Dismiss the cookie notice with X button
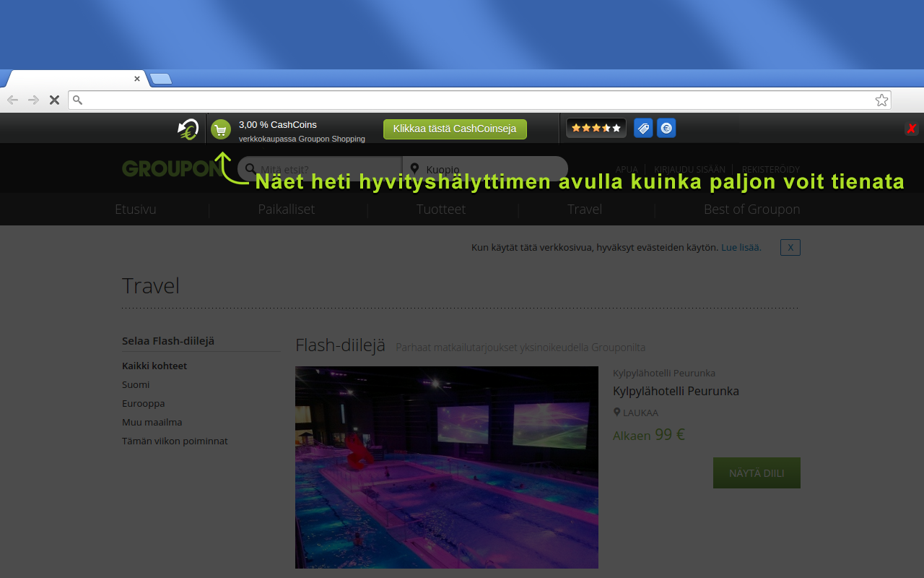This screenshot has height=578, width=924. (790, 247)
